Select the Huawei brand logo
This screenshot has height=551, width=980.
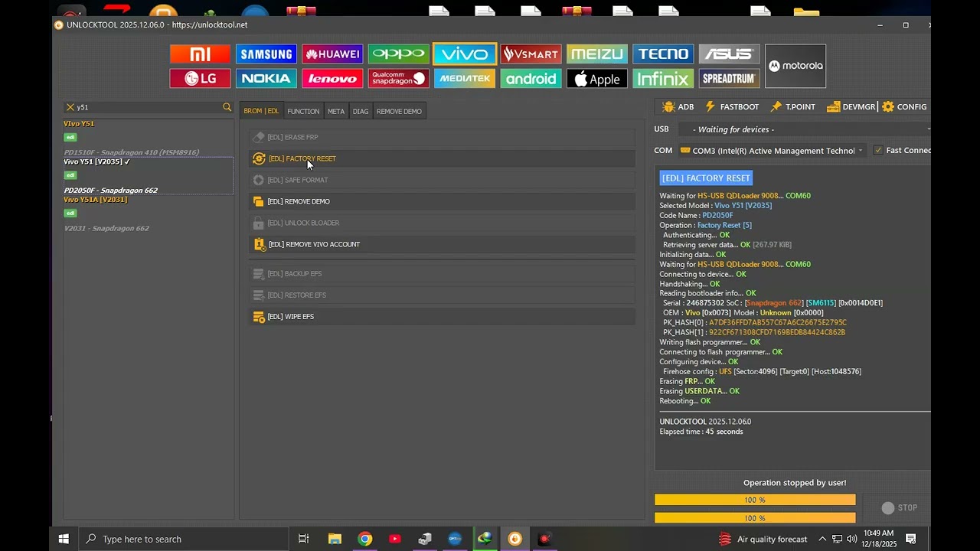(332, 54)
